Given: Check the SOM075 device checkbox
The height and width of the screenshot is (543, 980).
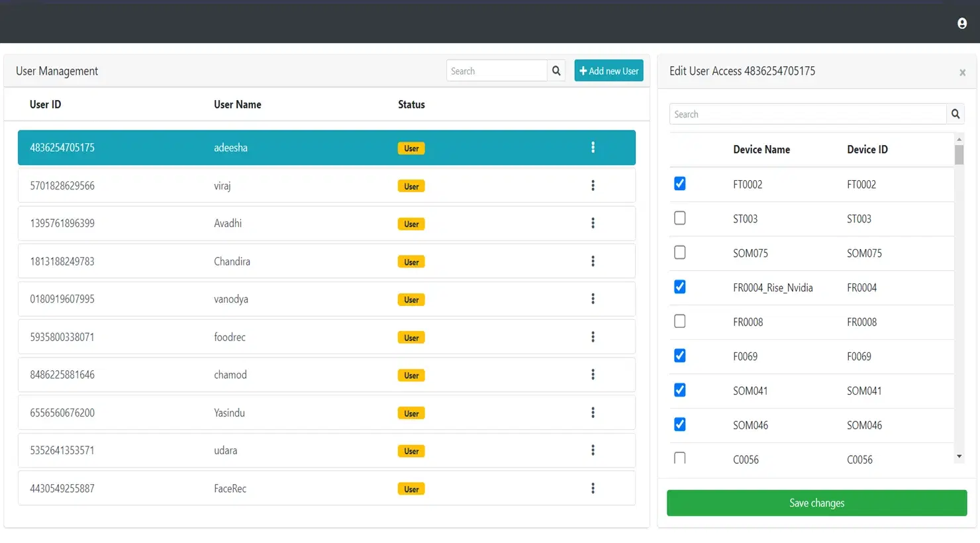Looking at the screenshot, I should [x=679, y=252].
